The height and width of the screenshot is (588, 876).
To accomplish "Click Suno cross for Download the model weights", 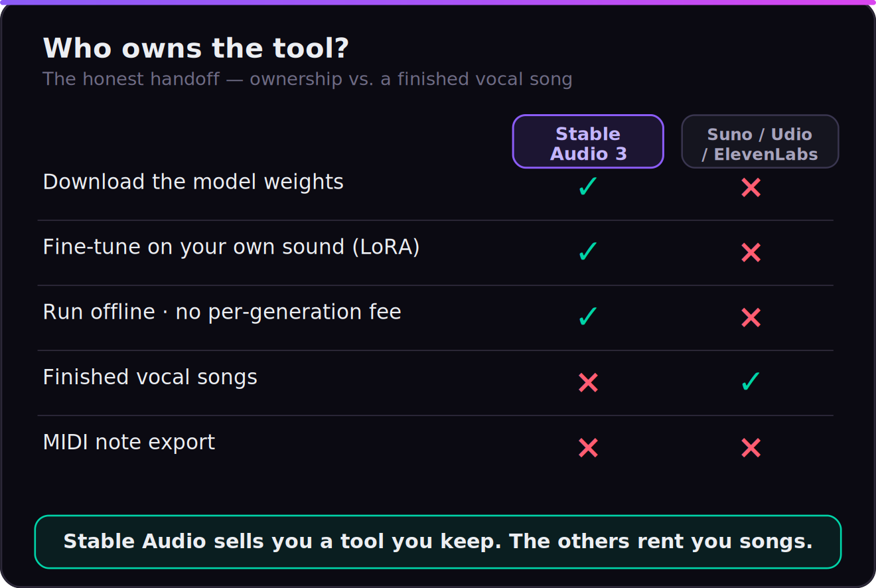I will (x=751, y=188).
